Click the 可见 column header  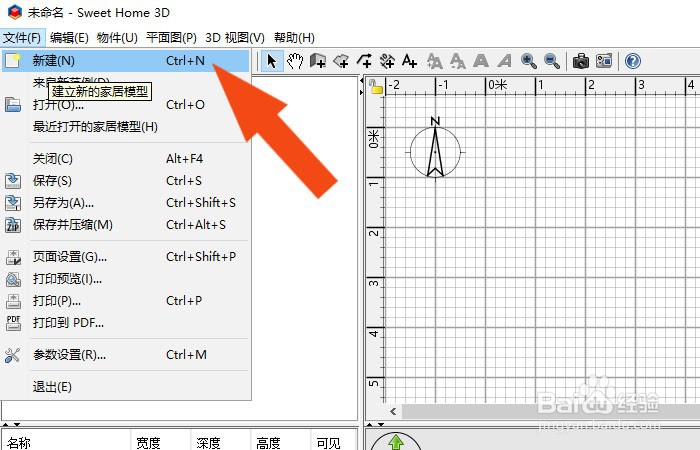(x=333, y=442)
